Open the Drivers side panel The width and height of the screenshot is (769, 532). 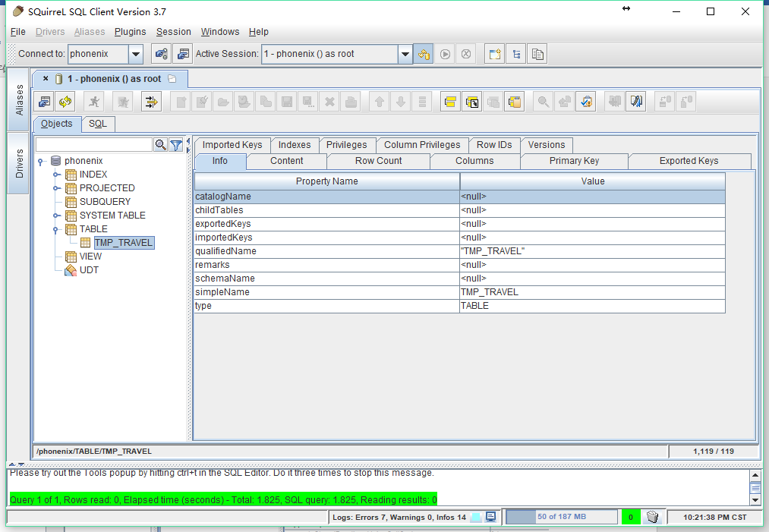point(19,163)
